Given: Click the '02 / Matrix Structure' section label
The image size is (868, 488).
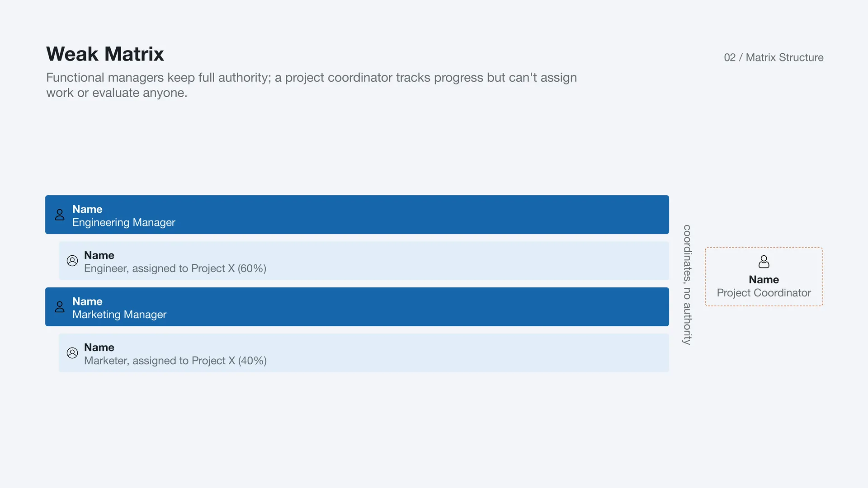Looking at the screenshot, I should (x=774, y=57).
